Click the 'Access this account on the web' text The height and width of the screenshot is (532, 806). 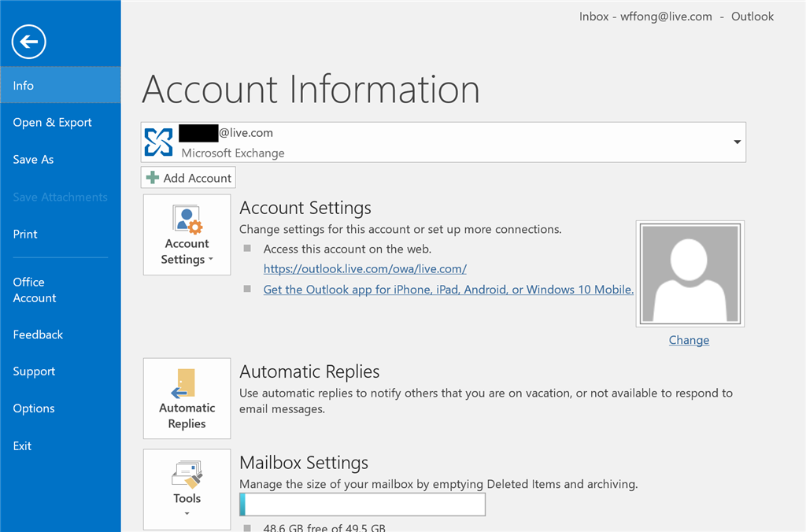[347, 249]
